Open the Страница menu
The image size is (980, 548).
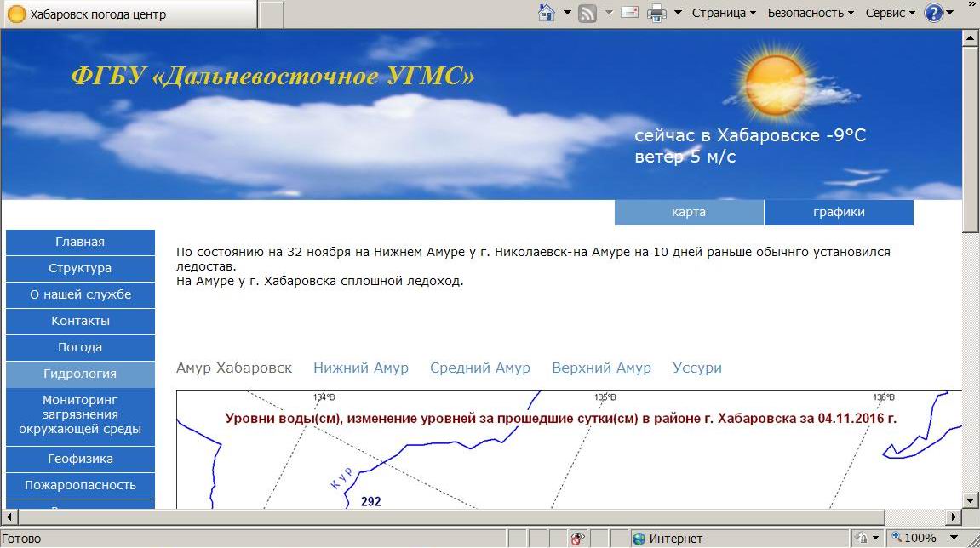click(724, 13)
